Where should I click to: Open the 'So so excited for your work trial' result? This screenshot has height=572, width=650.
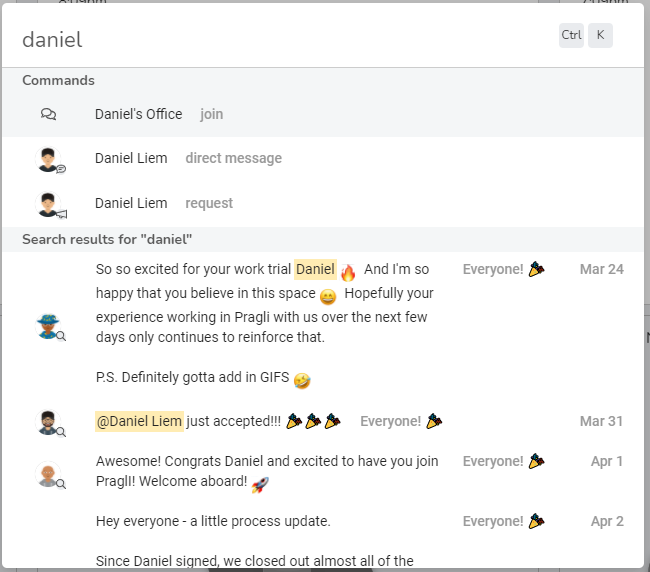click(323, 325)
